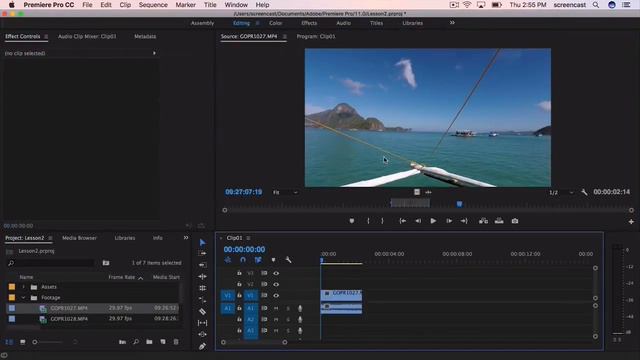Image resolution: width=640 pixels, height=360 pixels.
Task: Open Effect Controls panel menu
Action: coord(46,37)
